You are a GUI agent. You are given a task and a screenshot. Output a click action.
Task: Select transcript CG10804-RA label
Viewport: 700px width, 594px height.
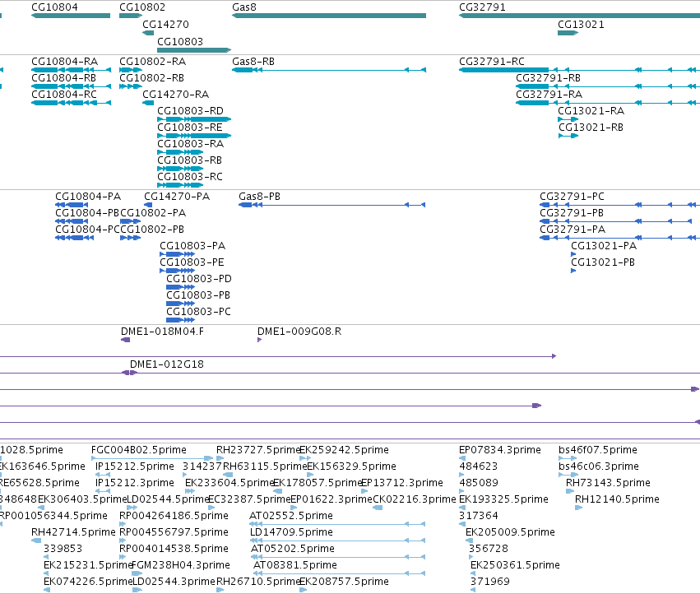click(65, 62)
